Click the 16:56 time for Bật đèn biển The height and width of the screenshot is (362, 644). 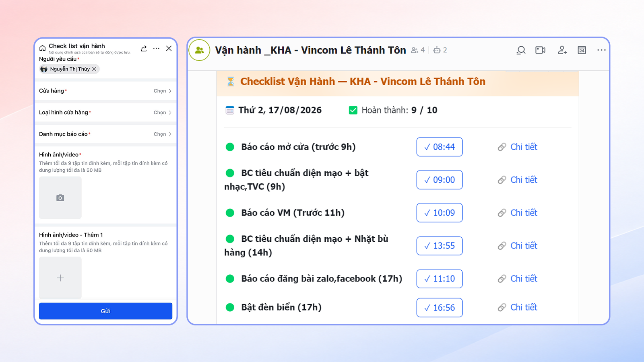point(440,308)
